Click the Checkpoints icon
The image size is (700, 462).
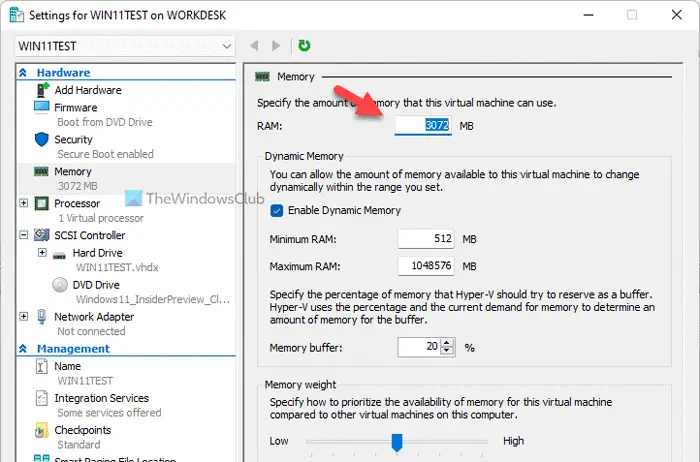42,430
